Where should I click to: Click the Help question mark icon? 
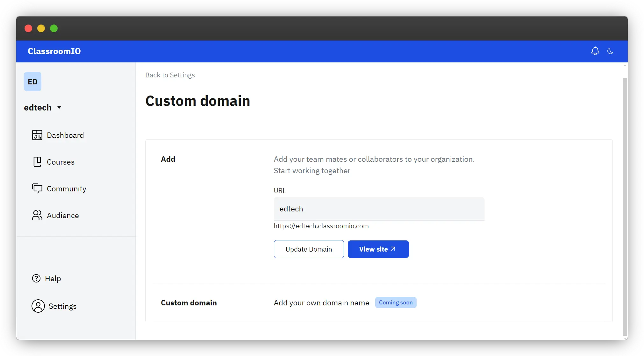36,278
